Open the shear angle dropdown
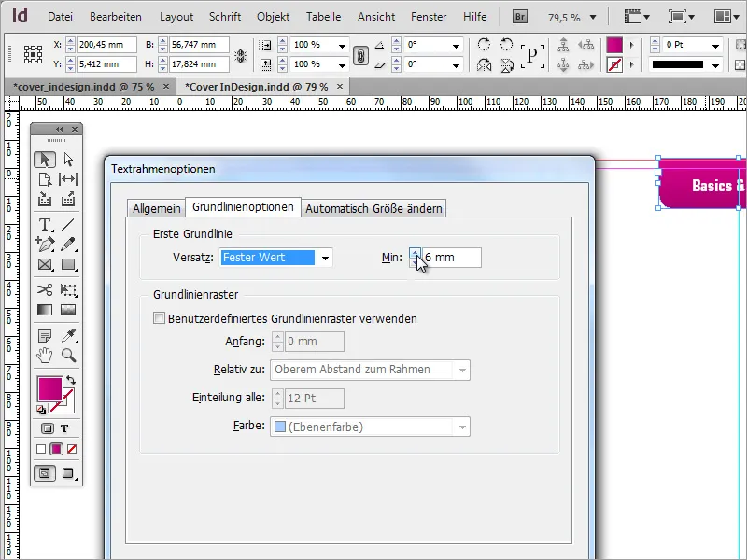The height and width of the screenshot is (560, 747). [x=456, y=65]
